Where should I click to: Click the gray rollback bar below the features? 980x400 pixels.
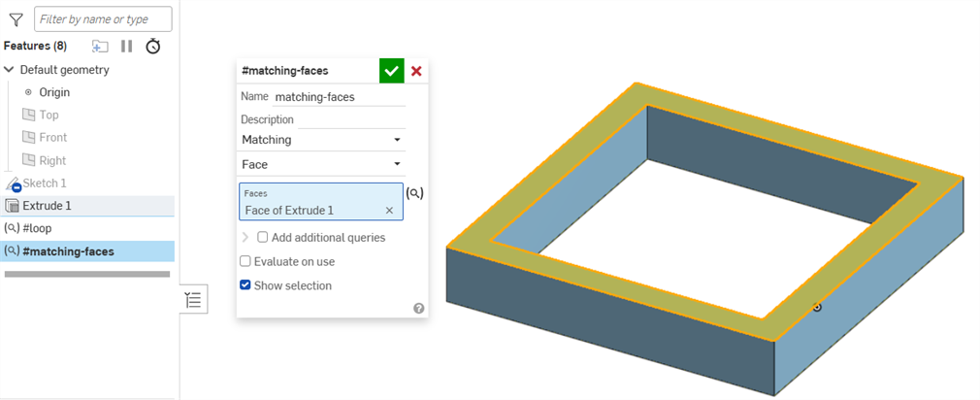87,275
